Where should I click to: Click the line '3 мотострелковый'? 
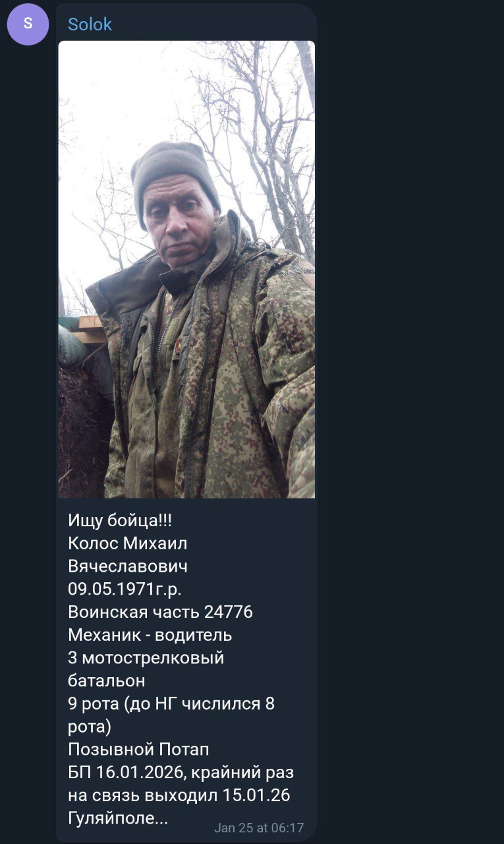pyautogui.click(x=146, y=658)
